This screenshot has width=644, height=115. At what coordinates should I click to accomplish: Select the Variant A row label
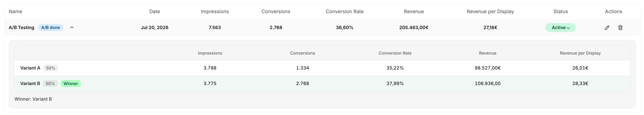point(30,68)
